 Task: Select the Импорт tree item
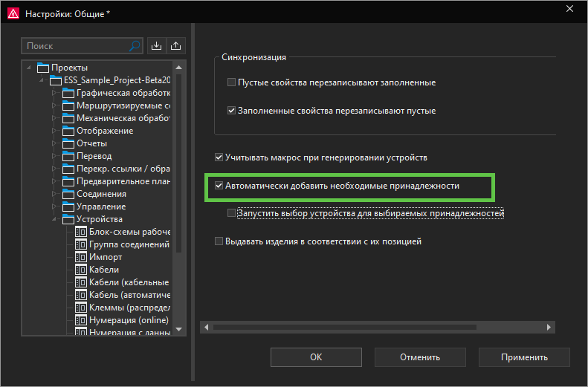106,257
